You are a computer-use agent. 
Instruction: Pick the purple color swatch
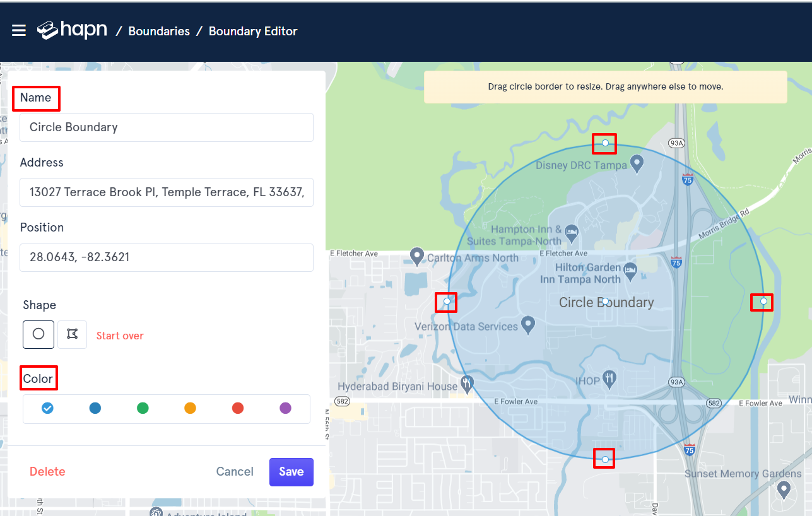(x=285, y=408)
